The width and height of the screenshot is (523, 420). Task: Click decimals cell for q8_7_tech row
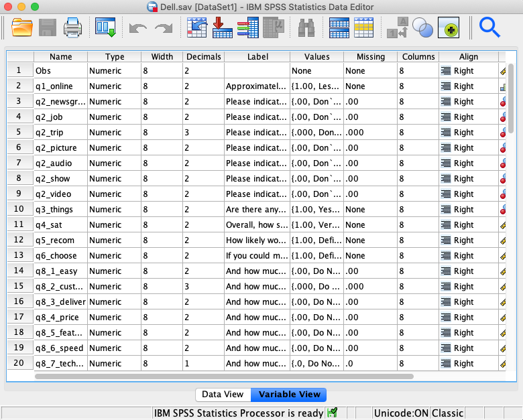point(203,363)
